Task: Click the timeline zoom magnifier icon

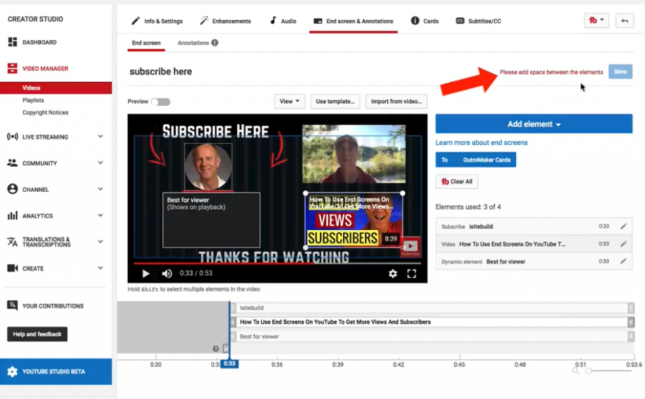Action: [575, 371]
